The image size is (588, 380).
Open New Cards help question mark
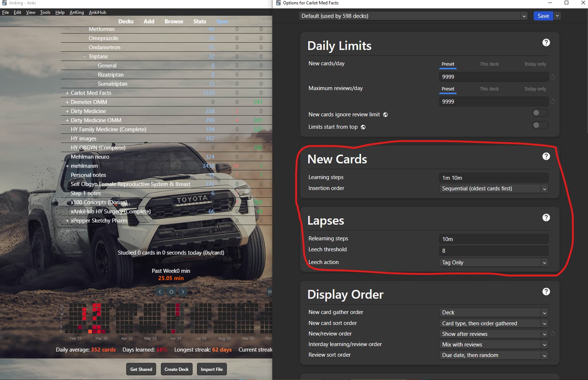click(546, 156)
